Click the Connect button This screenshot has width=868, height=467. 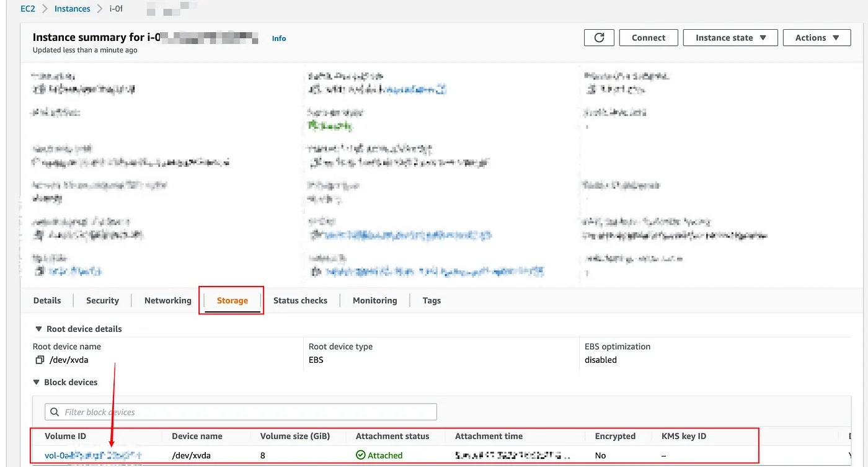(x=648, y=37)
